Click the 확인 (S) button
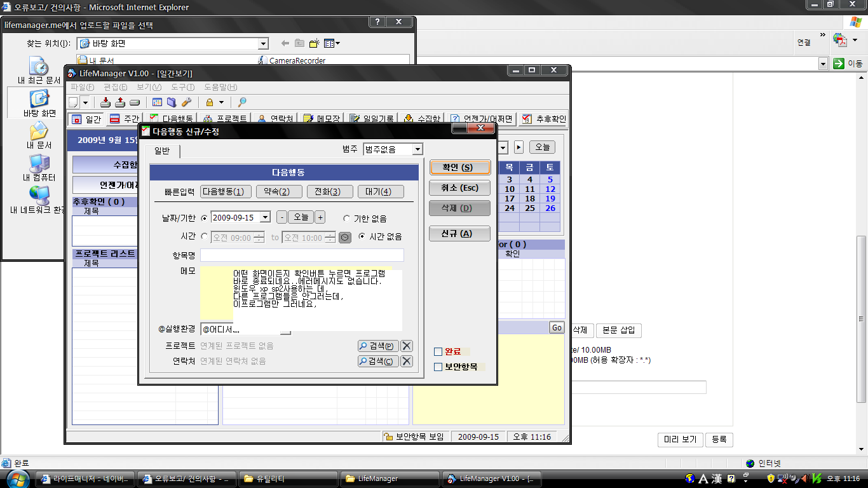This screenshot has height=488, width=868. point(460,167)
